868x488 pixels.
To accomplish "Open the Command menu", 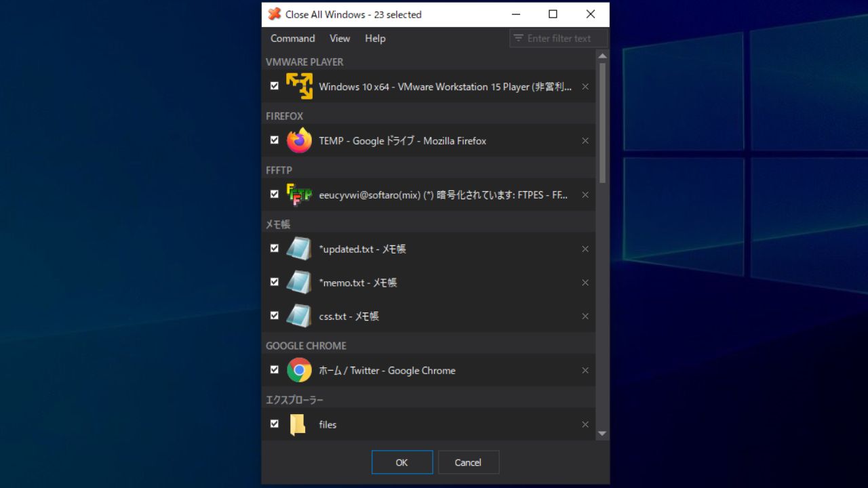I will 292,38.
